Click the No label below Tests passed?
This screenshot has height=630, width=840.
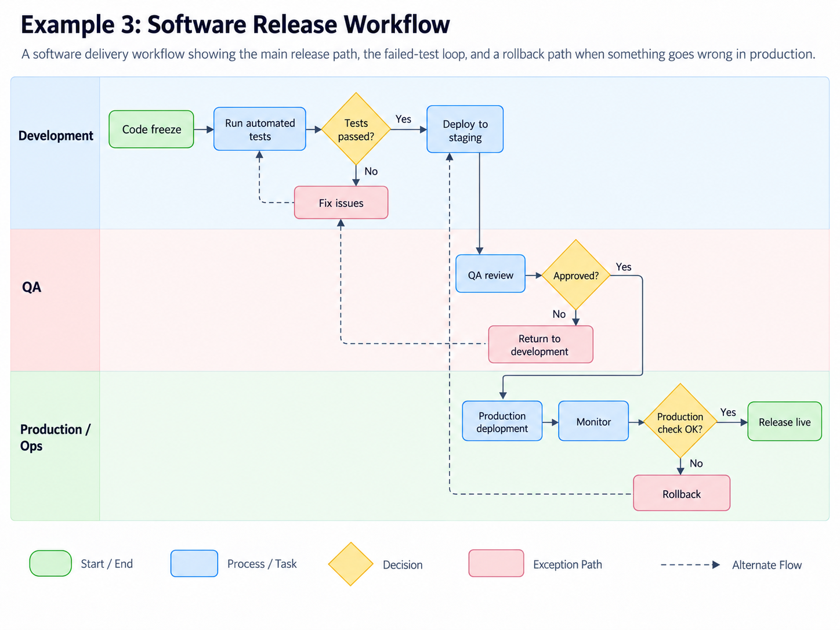371,171
